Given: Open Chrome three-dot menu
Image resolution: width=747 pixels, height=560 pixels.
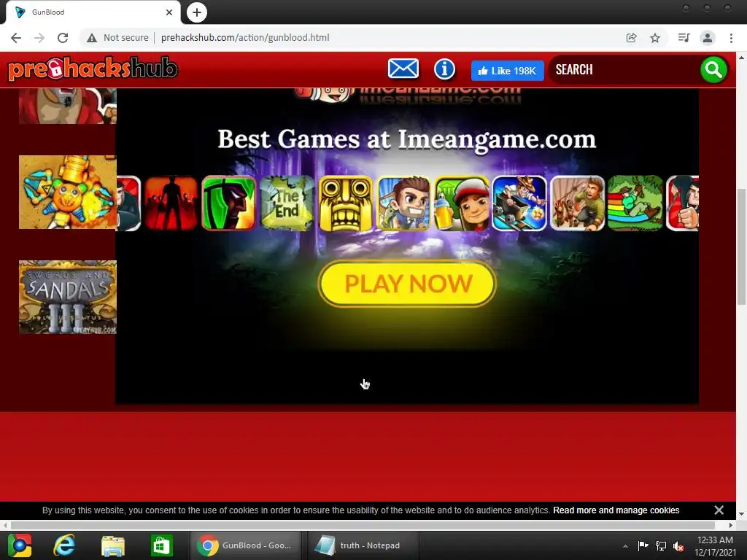Looking at the screenshot, I should tap(731, 38).
